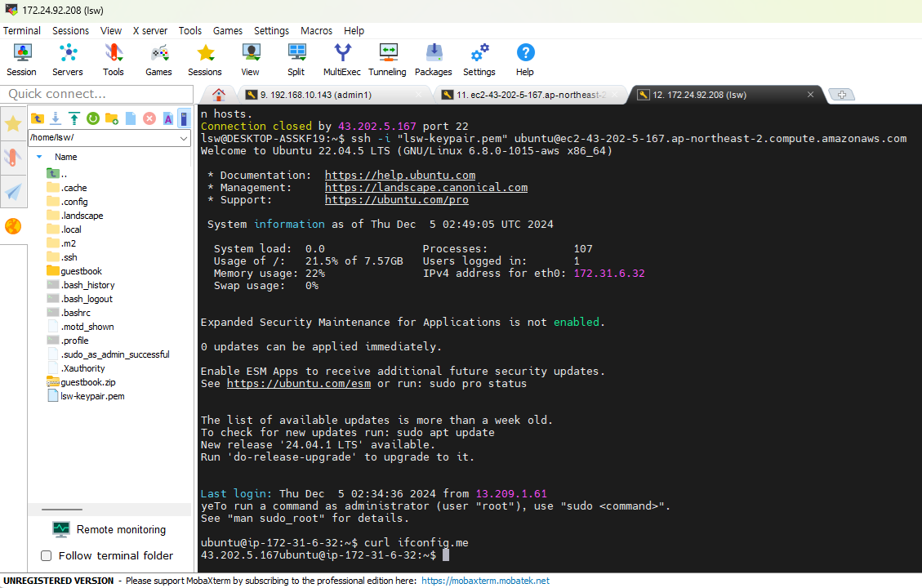Open the https://landscape.canonical.com link
Viewport: 922px width, 588px height.
tap(426, 188)
